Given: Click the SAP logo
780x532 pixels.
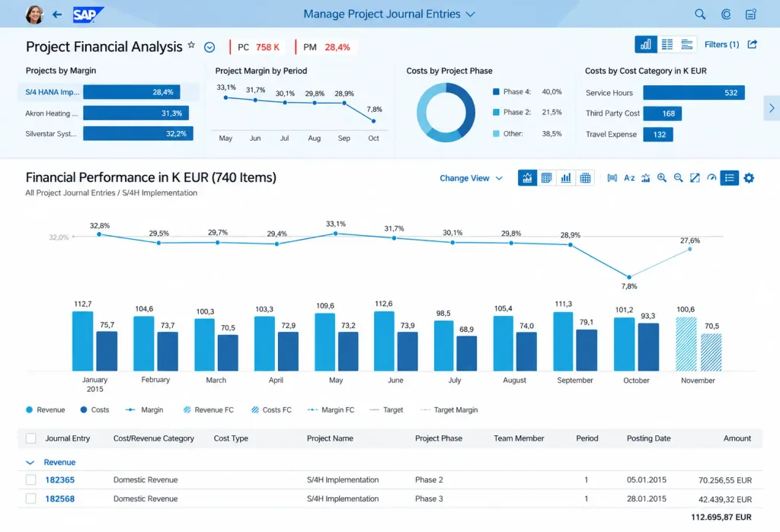Looking at the screenshot, I should 88,14.
